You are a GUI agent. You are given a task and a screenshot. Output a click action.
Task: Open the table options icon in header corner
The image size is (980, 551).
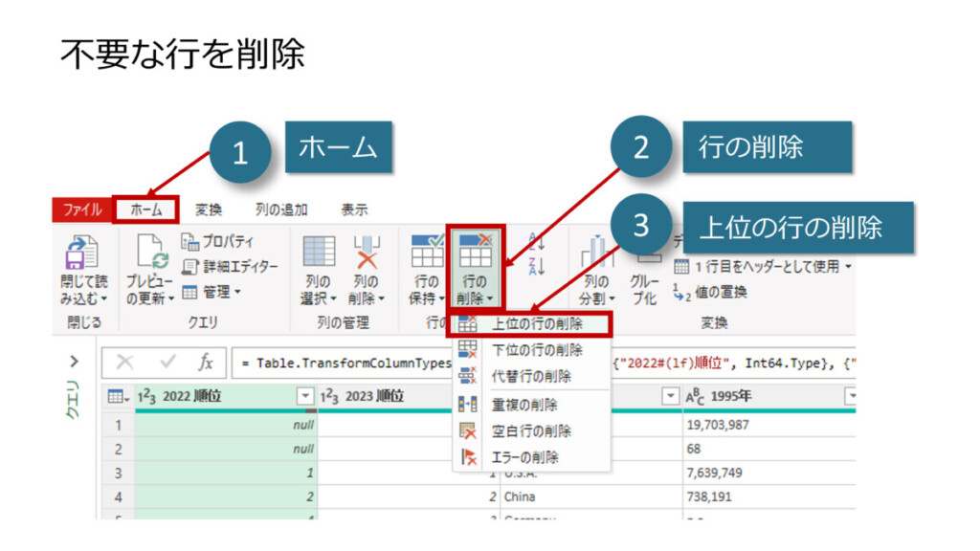(x=117, y=396)
